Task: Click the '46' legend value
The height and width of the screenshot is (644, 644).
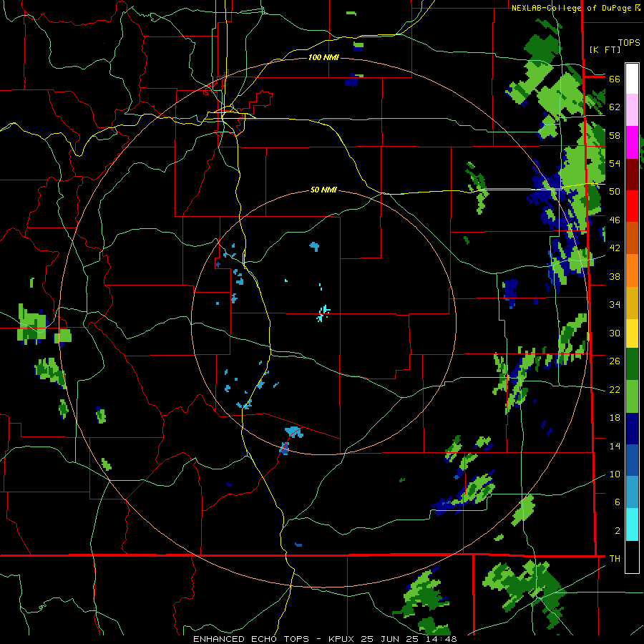Action: (615, 220)
